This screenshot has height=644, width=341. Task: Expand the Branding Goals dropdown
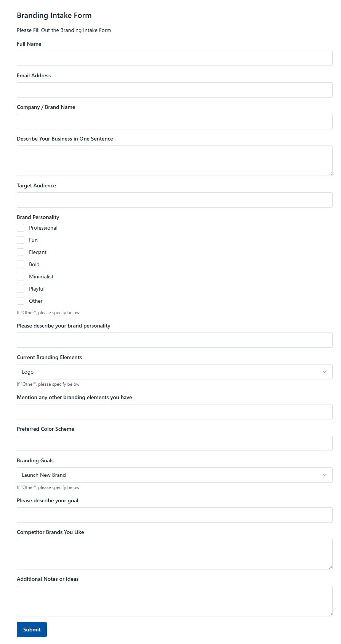(x=175, y=475)
